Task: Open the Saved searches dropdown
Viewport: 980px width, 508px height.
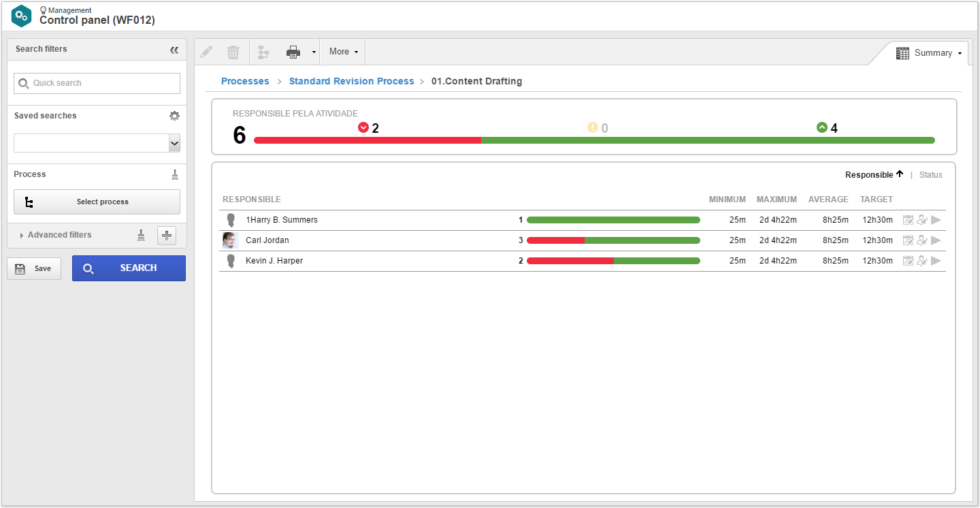Action: (174, 143)
